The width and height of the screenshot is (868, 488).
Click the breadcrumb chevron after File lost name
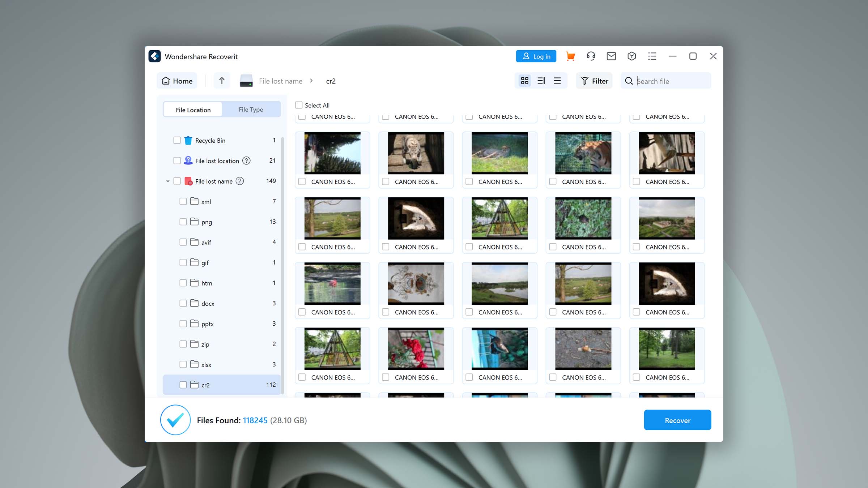coord(311,81)
